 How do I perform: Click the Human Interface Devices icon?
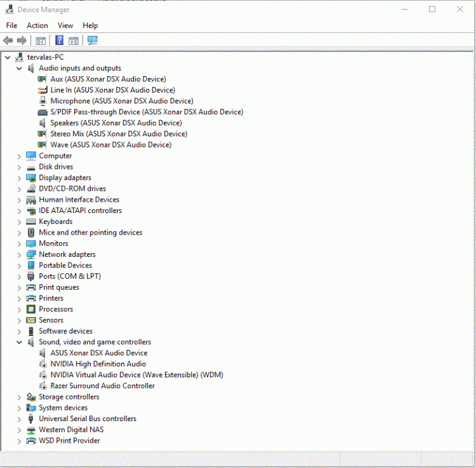pos(31,200)
